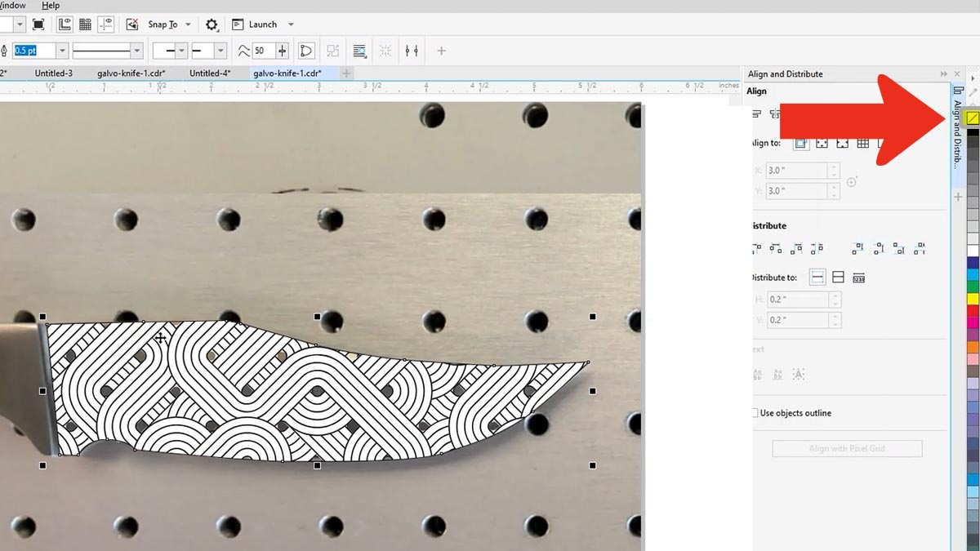The image size is (980, 551).
Task: Click the Options gear icon in toolbar
Action: (212, 24)
